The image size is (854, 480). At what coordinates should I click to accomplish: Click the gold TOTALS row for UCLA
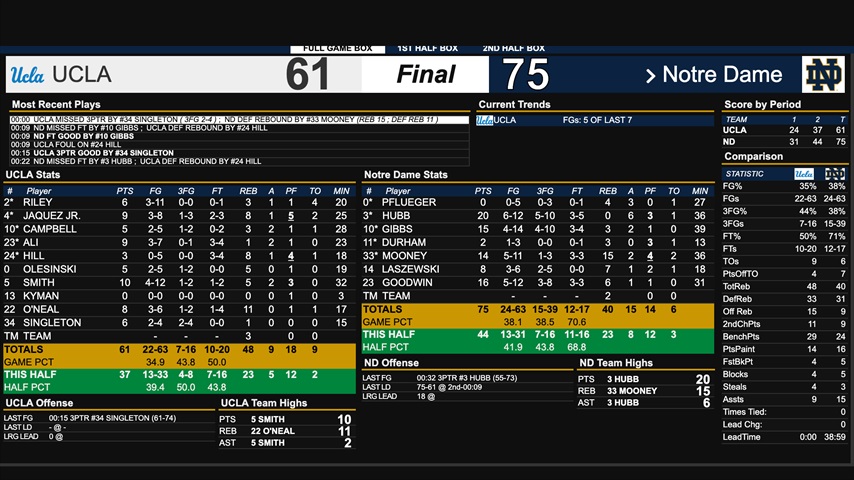[x=180, y=350]
